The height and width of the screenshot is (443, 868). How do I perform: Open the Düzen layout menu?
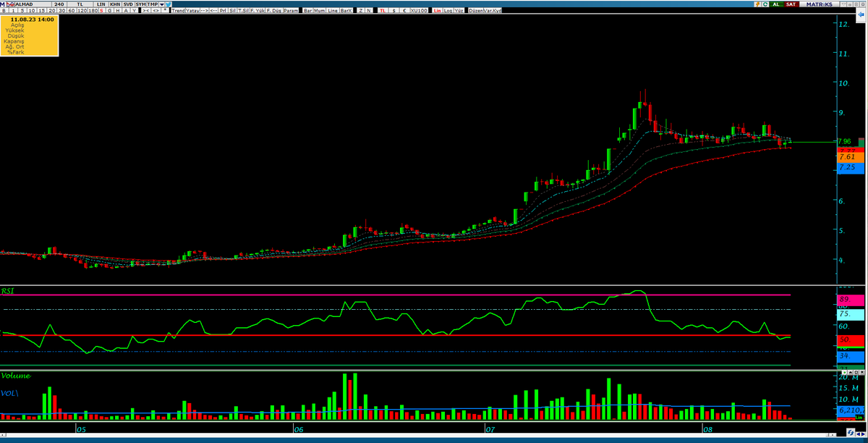pyautogui.click(x=475, y=12)
